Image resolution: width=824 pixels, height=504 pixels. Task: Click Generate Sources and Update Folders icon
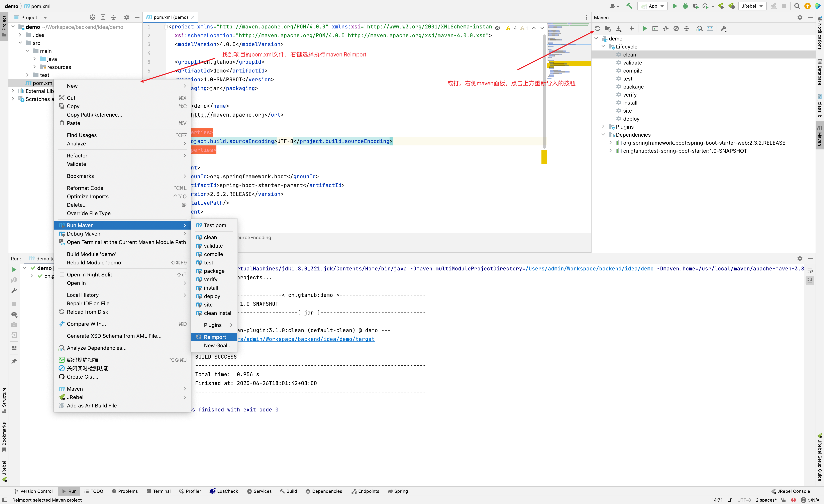(608, 28)
